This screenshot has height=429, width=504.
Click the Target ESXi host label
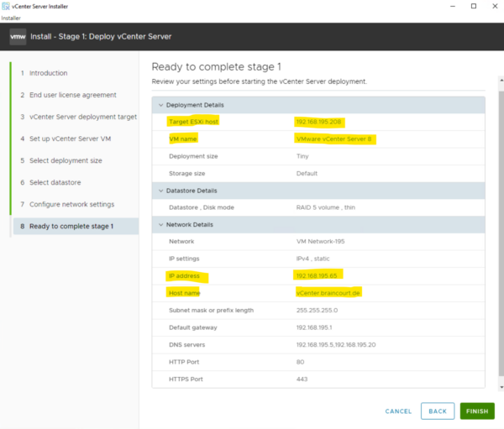click(x=193, y=122)
